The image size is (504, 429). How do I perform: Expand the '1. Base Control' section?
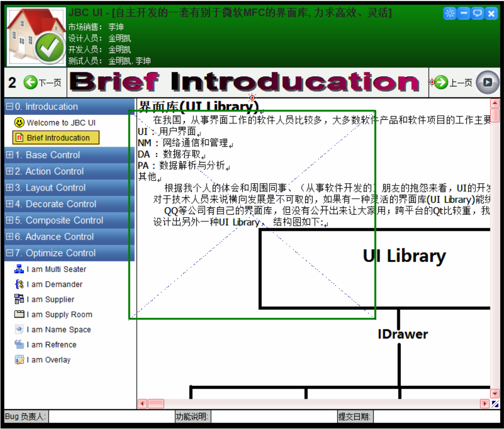click(x=9, y=155)
